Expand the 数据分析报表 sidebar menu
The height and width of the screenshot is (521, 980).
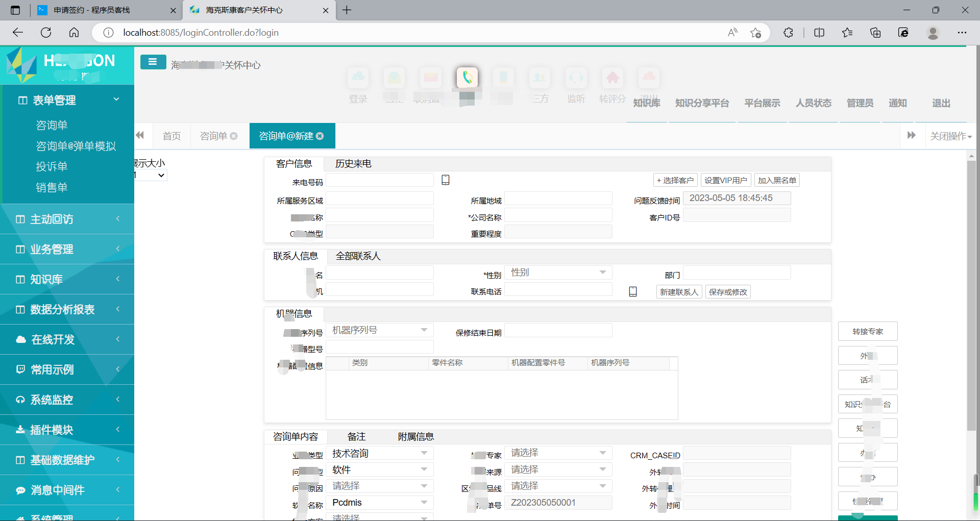67,309
